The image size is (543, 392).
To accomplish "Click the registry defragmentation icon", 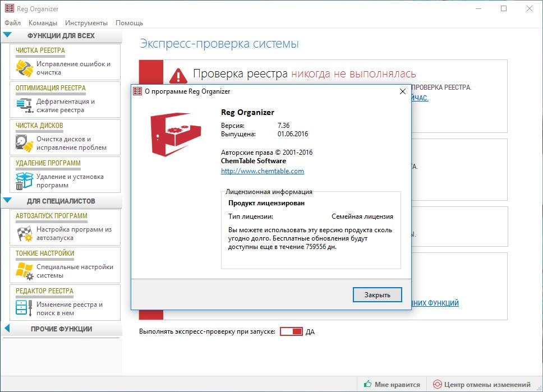I will 25,105.
